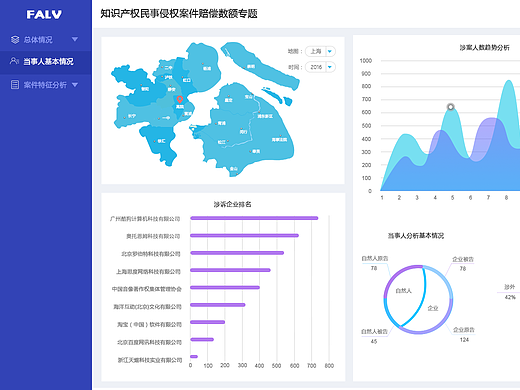Click the 涉诉企业排名 chart title
The image size is (520, 390).
tap(232, 204)
